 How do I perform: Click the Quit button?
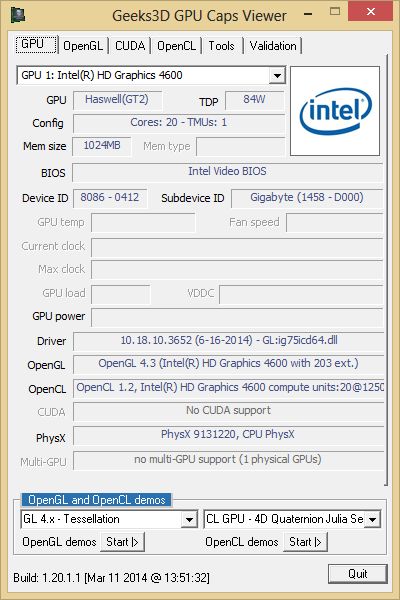pyautogui.click(x=358, y=574)
